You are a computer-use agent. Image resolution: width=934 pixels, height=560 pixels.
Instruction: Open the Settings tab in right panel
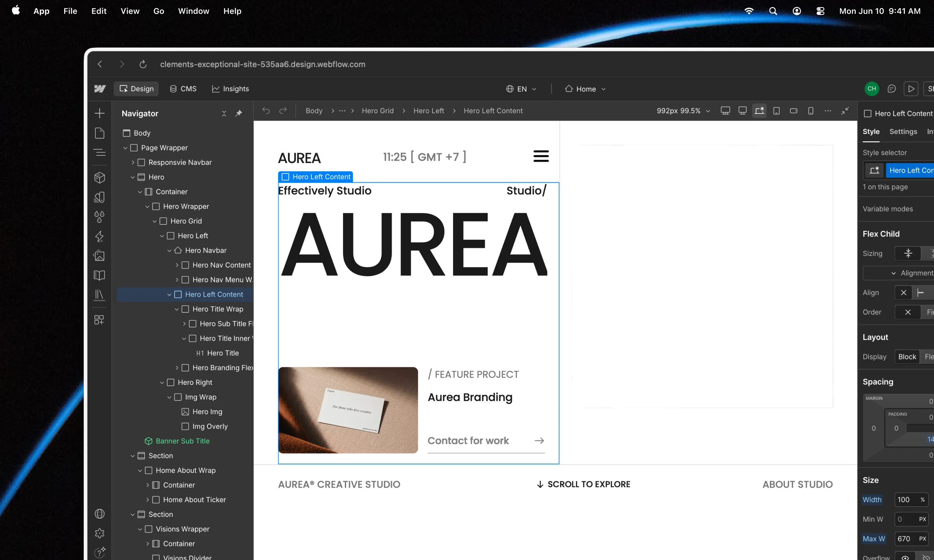coord(903,131)
